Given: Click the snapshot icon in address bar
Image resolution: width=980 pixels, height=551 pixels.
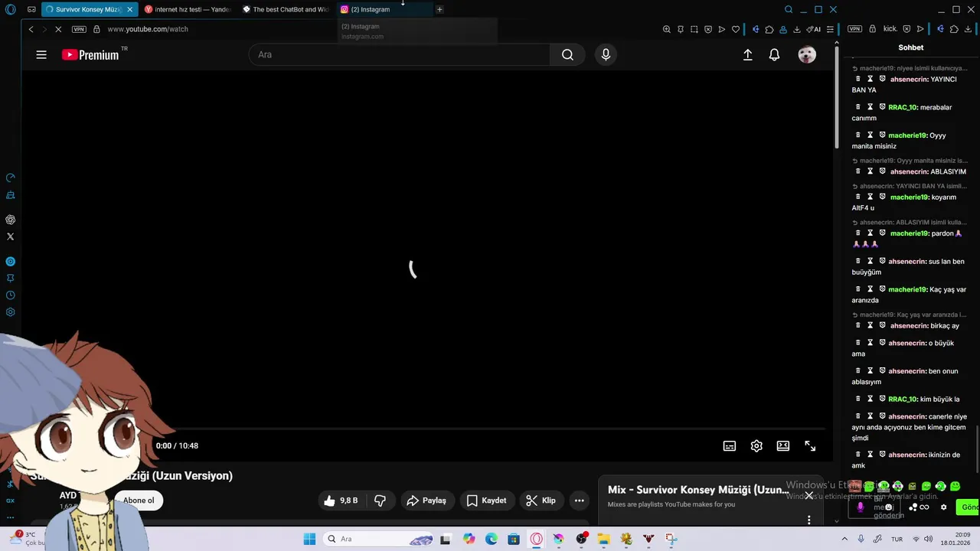Looking at the screenshot, I should (x=694, y=29).
